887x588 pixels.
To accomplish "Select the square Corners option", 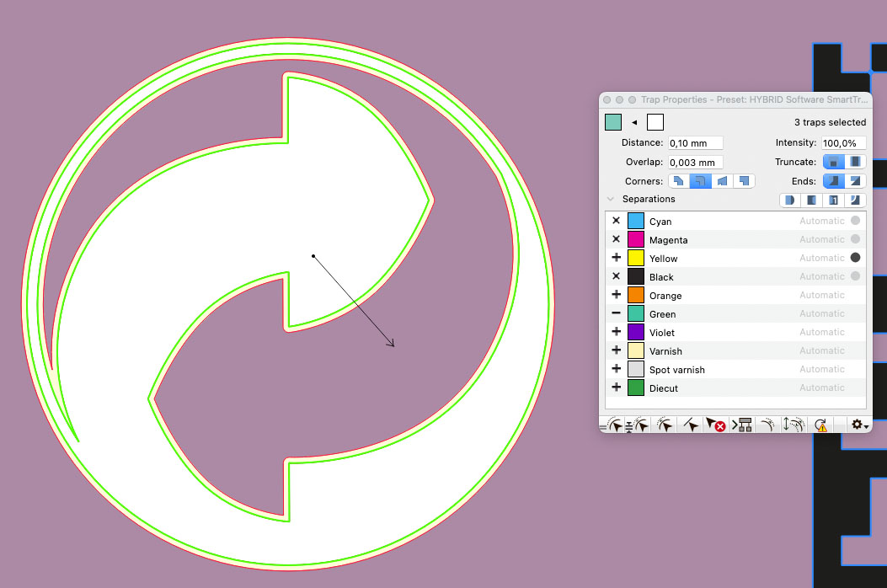I will click(x=744, y=181).
